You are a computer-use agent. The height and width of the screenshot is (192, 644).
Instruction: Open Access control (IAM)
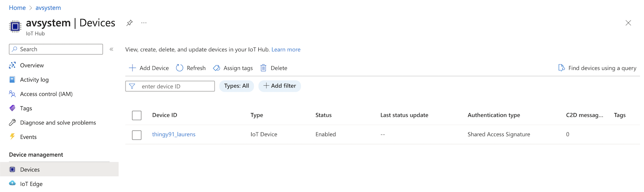click(46, 94)
